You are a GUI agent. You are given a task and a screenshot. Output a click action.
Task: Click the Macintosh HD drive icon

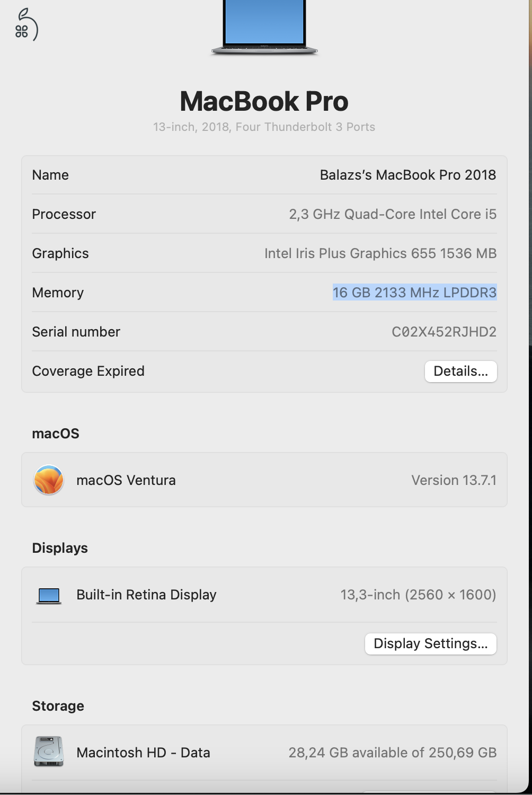tap(49, 752)
